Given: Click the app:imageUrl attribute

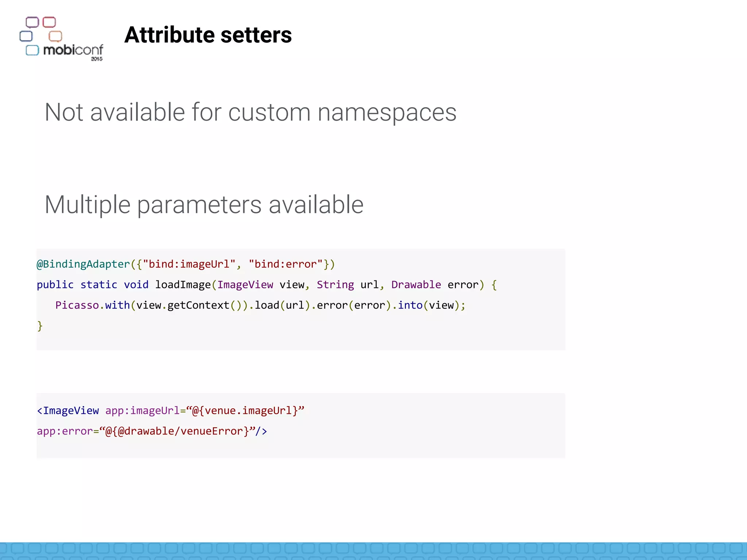Looking at the screenshot, I should coord(142,411).
